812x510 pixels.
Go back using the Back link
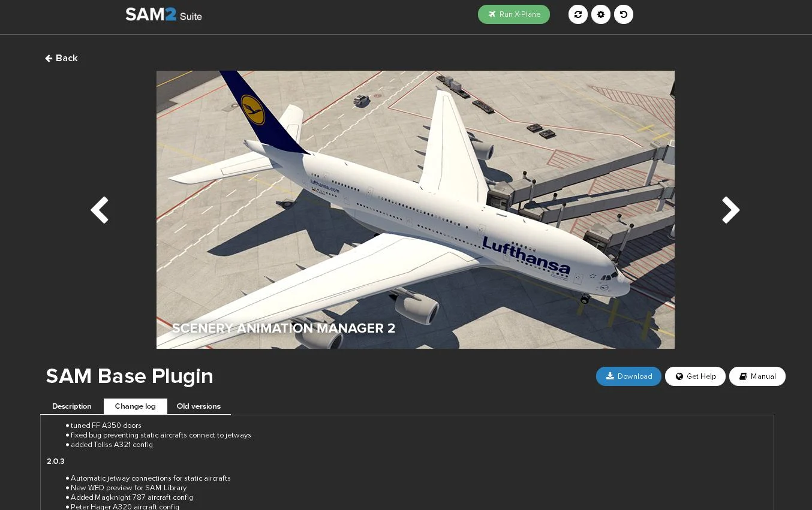[61, 58]
